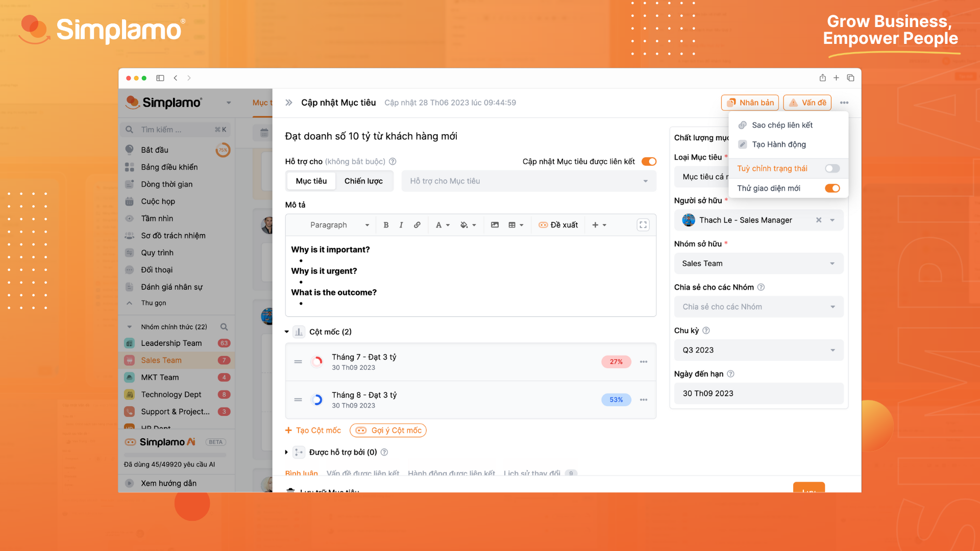Click the Link insertion icon
Viewport: 980px width, 551px height.
416,224
